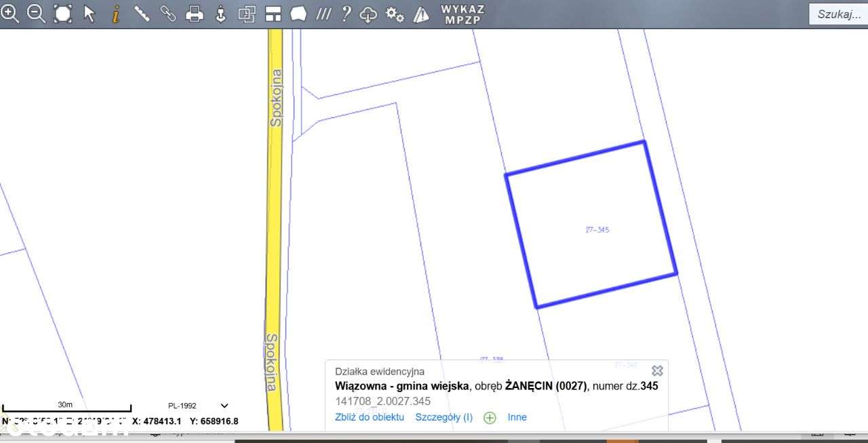Click the 30m scale bar

click(x=65, y=407)
